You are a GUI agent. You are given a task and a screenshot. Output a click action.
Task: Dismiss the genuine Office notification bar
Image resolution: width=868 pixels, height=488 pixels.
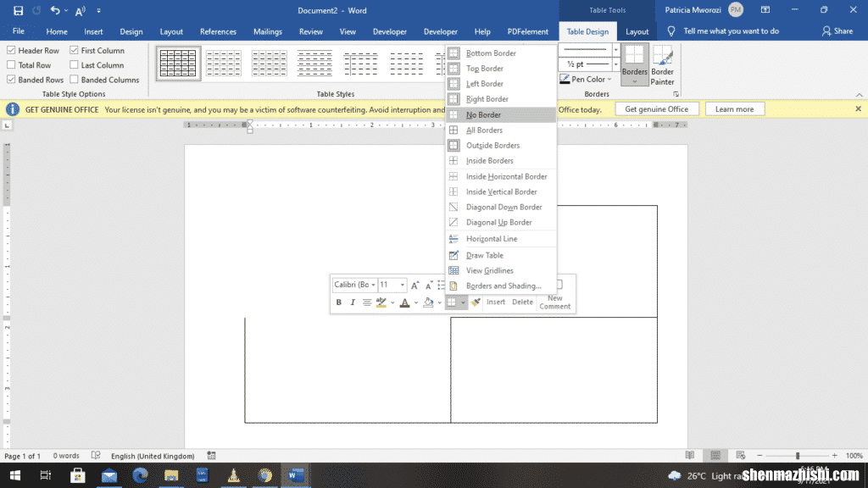858,109
